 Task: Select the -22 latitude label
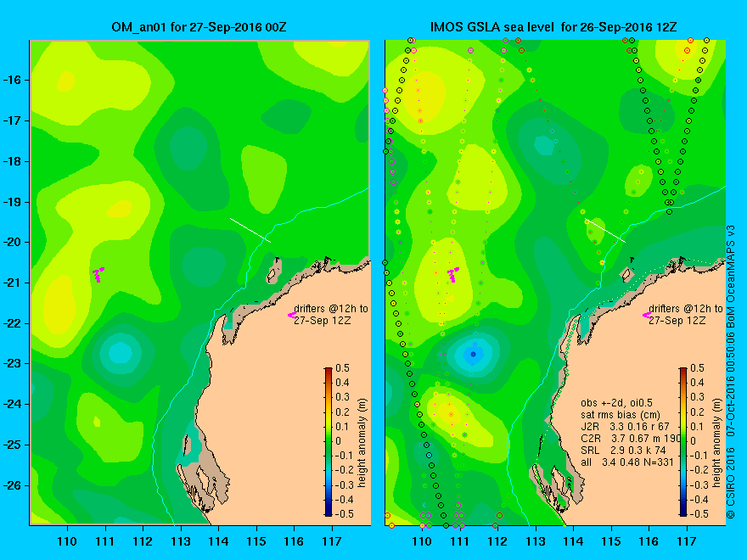click(x=14, y=323)
